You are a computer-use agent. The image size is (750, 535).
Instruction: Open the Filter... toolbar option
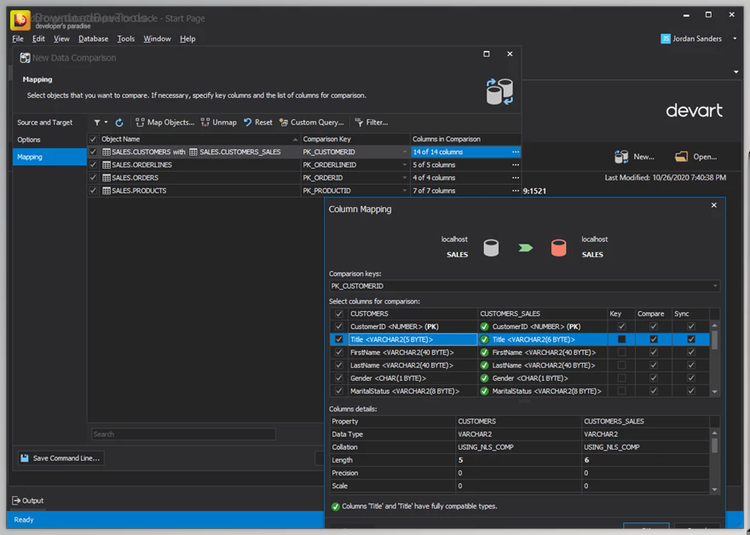[371, 123]
